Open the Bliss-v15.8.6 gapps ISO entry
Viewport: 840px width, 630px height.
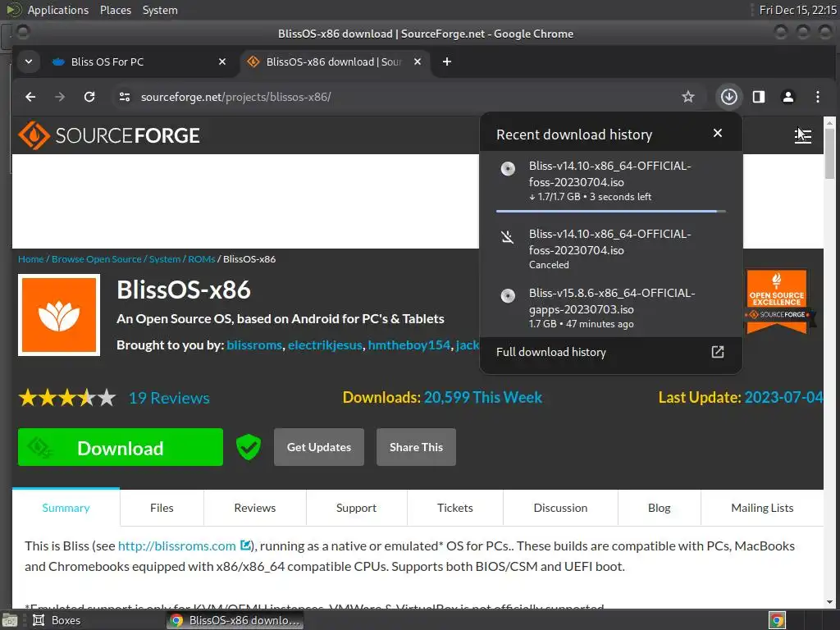click(x=611, y=308)
